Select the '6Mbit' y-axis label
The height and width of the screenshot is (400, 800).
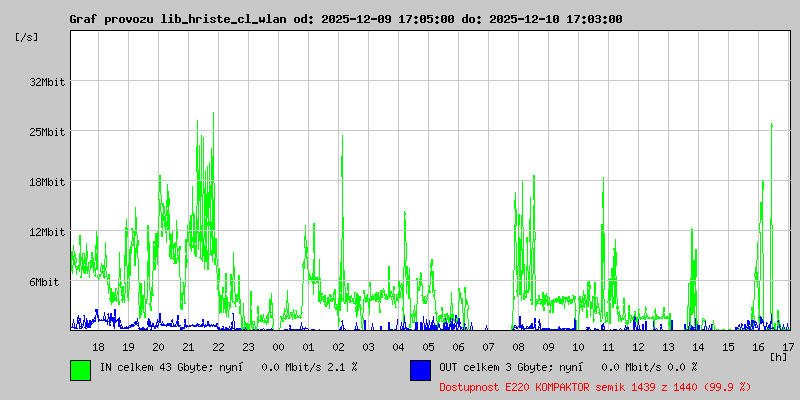point(44,282)
